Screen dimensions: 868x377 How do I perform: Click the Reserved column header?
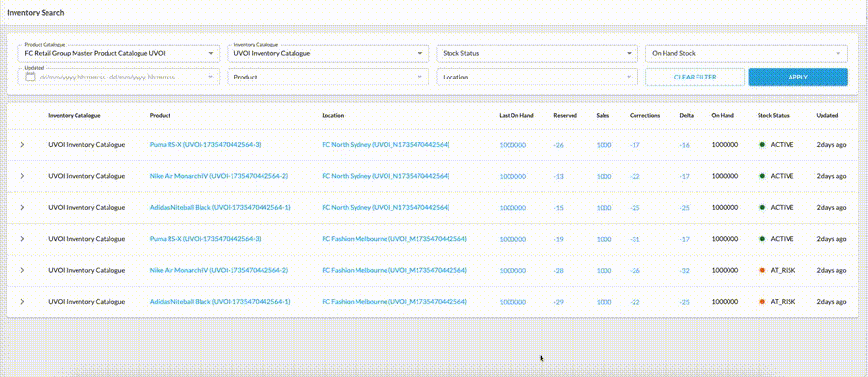point(565,115)
